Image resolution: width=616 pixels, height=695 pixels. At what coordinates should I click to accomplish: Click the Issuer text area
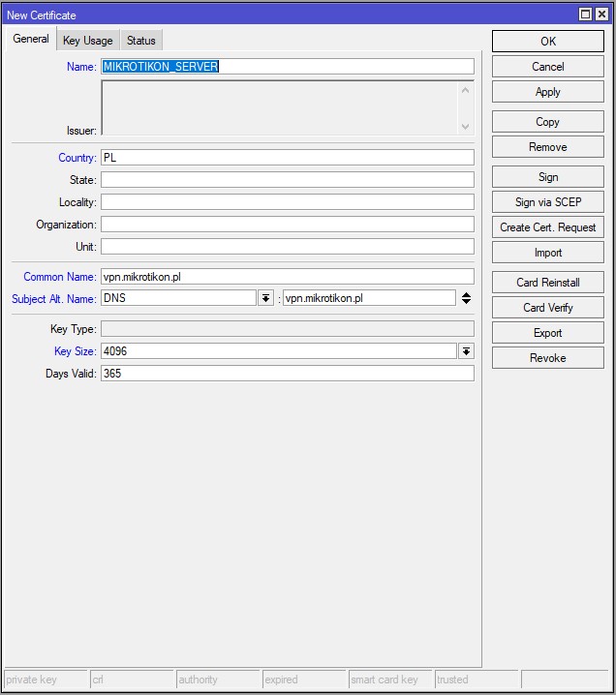point(279,107)
